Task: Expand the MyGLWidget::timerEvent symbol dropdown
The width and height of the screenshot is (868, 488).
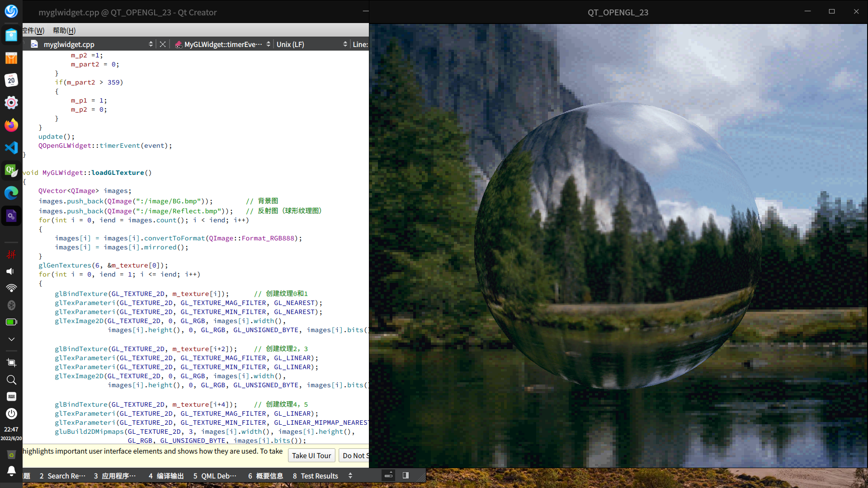Action: pos(268,44)
